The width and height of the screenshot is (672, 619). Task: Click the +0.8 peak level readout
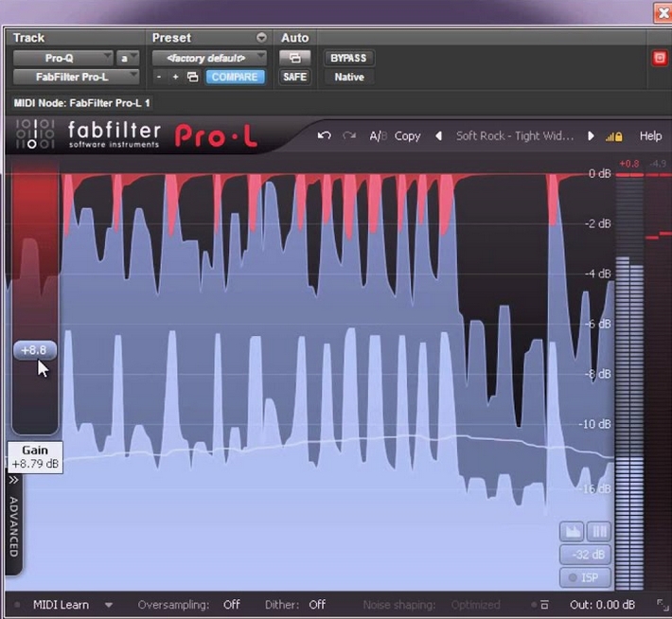[629, 164]
